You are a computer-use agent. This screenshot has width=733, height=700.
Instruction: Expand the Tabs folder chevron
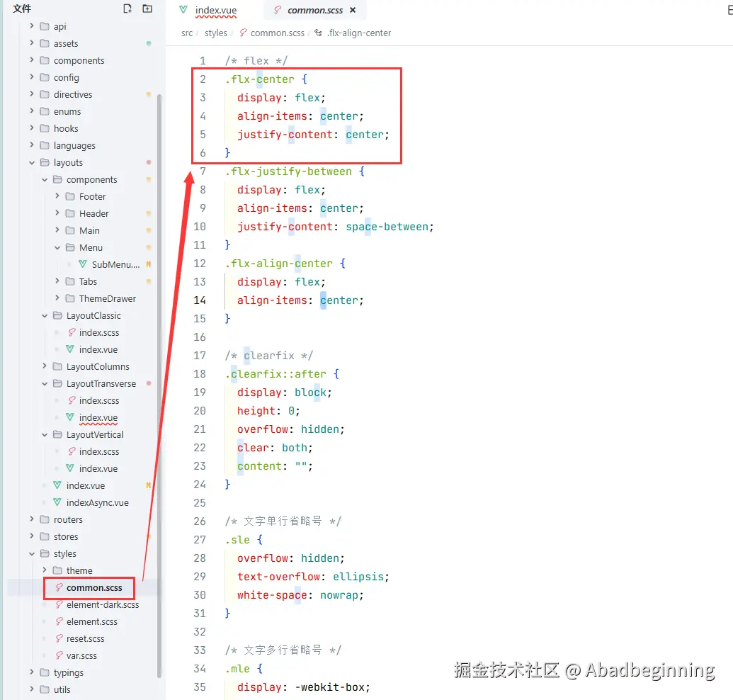coord(57,281)
